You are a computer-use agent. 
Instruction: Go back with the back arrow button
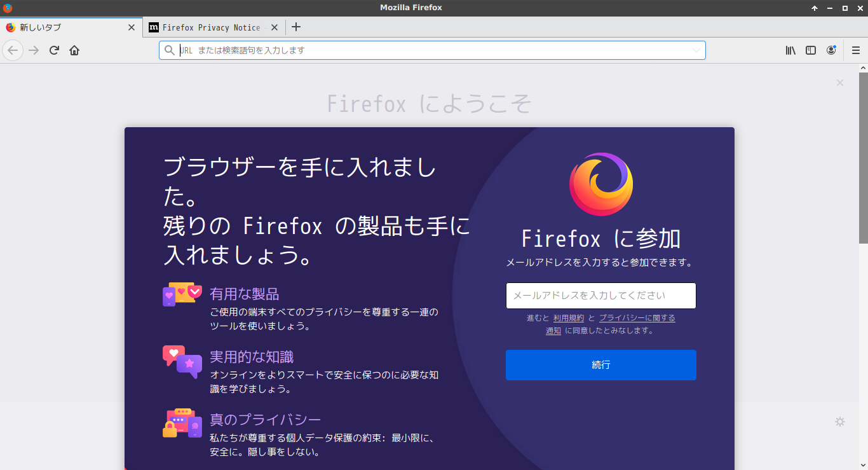click(13, 50)
